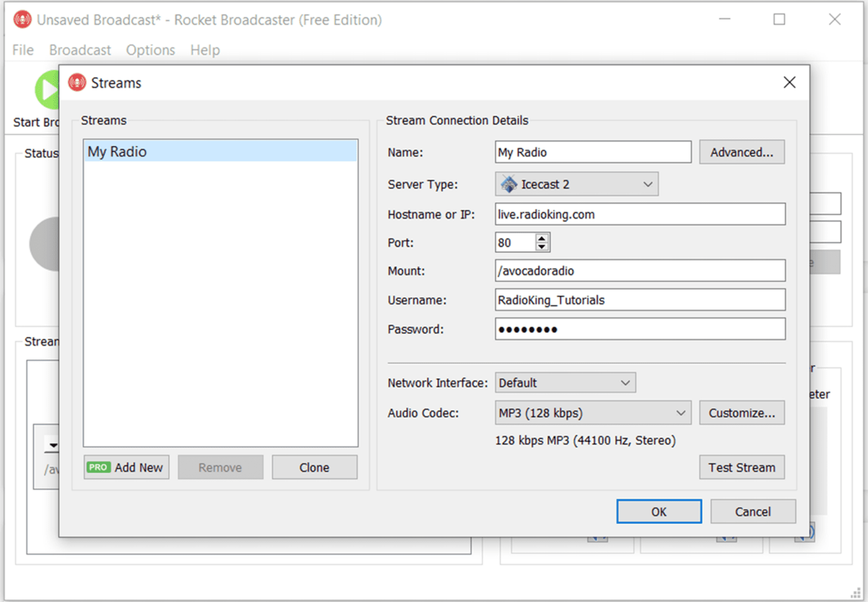
Task: Open the Broadcast menu
Action: tap(80, 50)
